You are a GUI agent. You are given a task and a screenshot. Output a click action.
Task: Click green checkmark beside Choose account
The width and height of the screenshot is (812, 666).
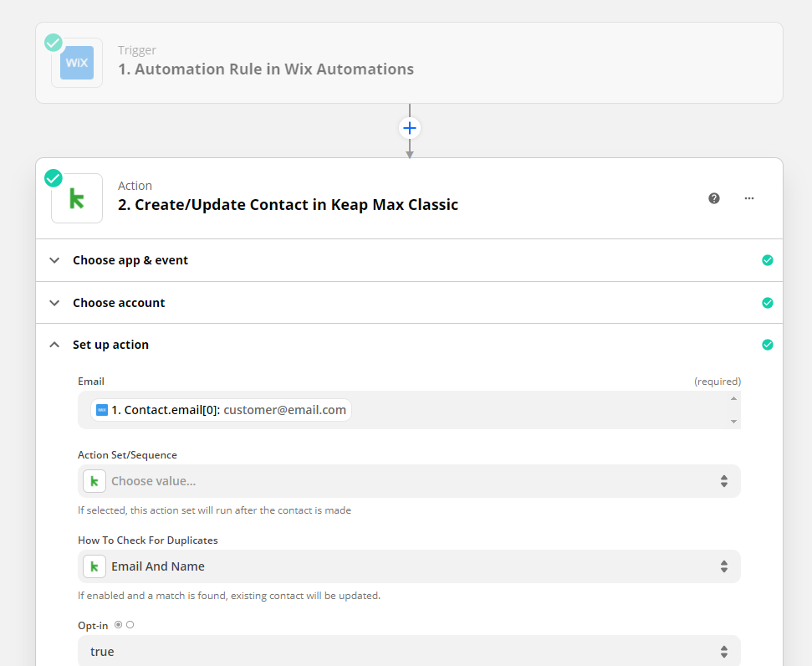pyautogui.click(x=768, y=303)
